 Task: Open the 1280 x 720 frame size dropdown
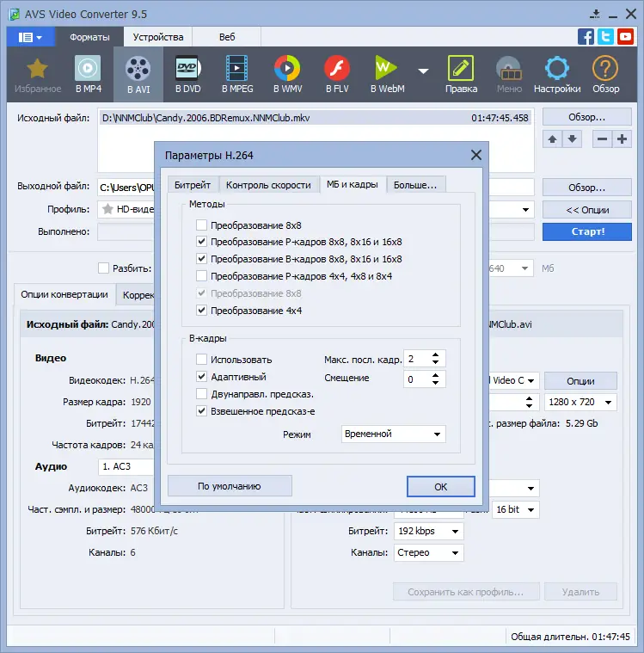coord(580,403)
